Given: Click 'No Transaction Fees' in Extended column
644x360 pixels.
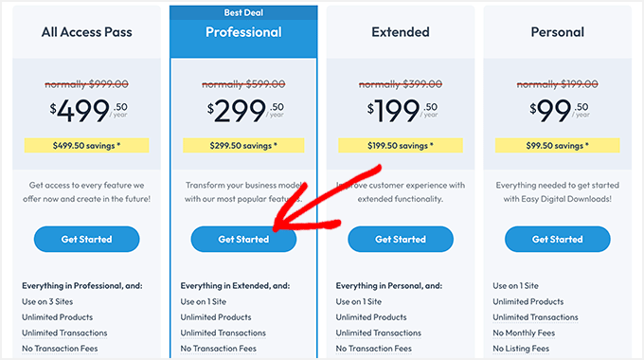Looking at the screenshot, I should point(374,349).
